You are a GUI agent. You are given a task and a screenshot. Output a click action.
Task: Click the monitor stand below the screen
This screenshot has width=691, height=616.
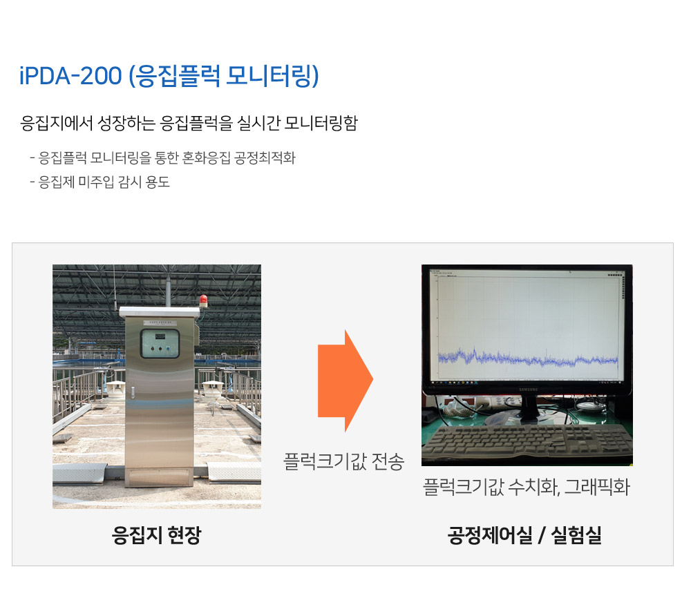(529, 410)
